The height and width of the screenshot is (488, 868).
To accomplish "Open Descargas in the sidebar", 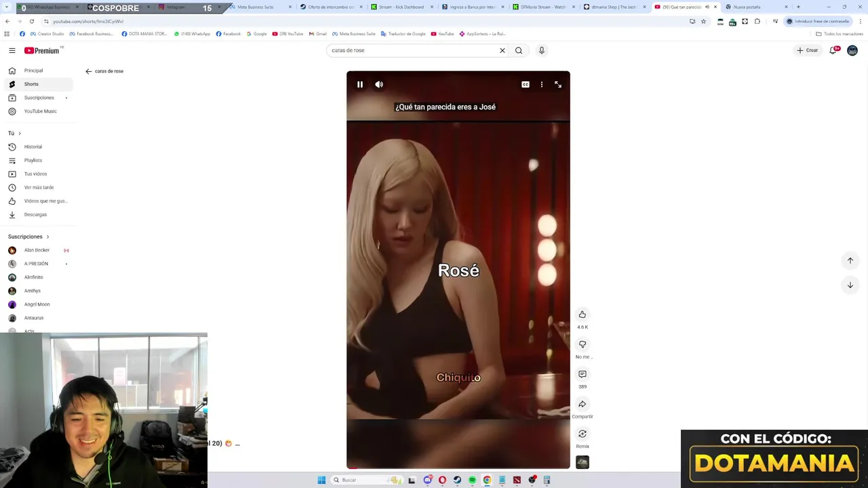I will [x=38, y=214].
